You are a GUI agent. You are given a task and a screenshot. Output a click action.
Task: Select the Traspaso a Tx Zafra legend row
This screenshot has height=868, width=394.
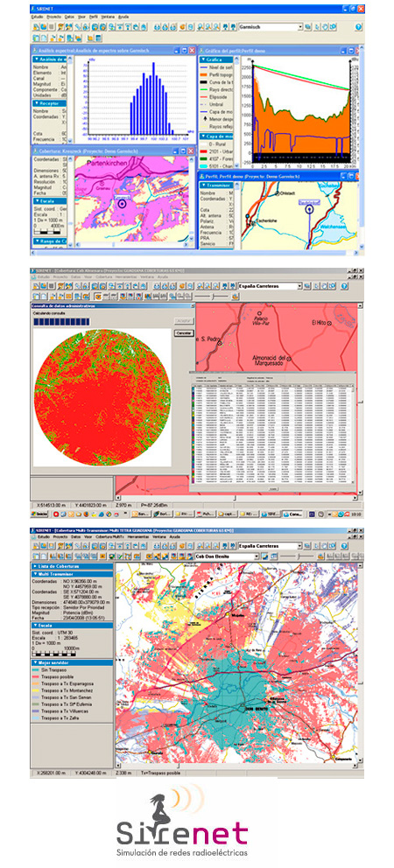point(57,720)
